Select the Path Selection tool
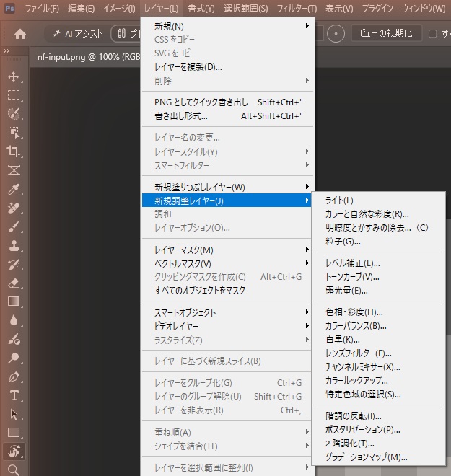 pyautogui.click(x=14, y=415)
